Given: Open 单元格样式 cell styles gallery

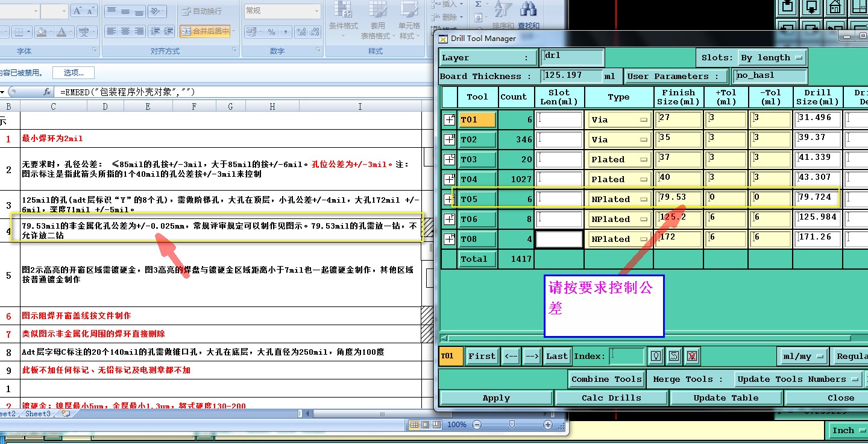Looking at the screenshot, I should pos(409,21).
